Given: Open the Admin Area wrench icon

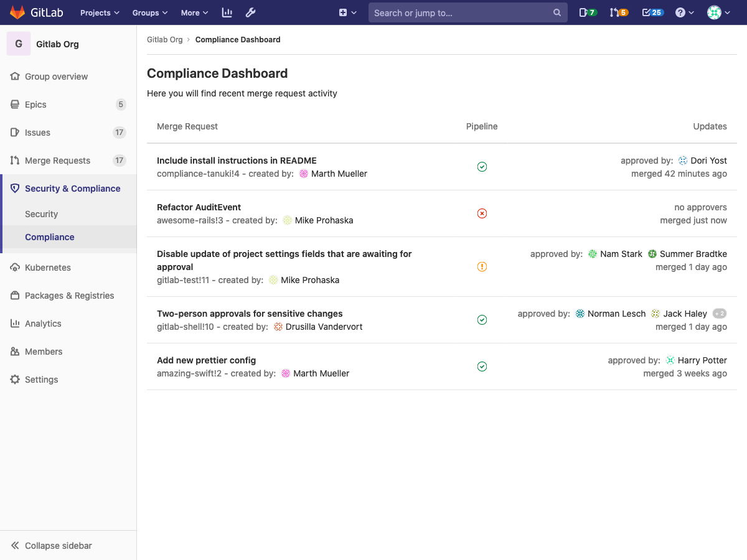Looking at the screenshot, I should click(251, 12).
